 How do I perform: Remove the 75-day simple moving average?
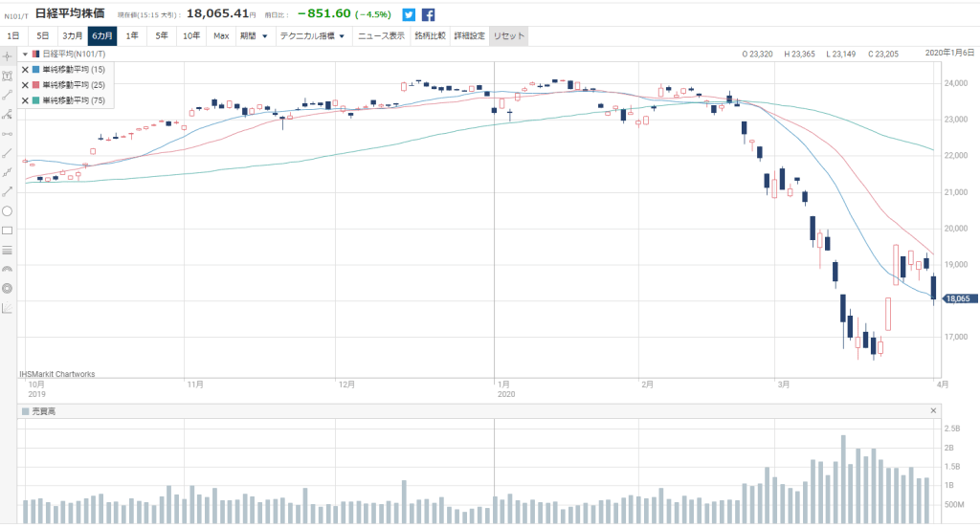[26, 99]
